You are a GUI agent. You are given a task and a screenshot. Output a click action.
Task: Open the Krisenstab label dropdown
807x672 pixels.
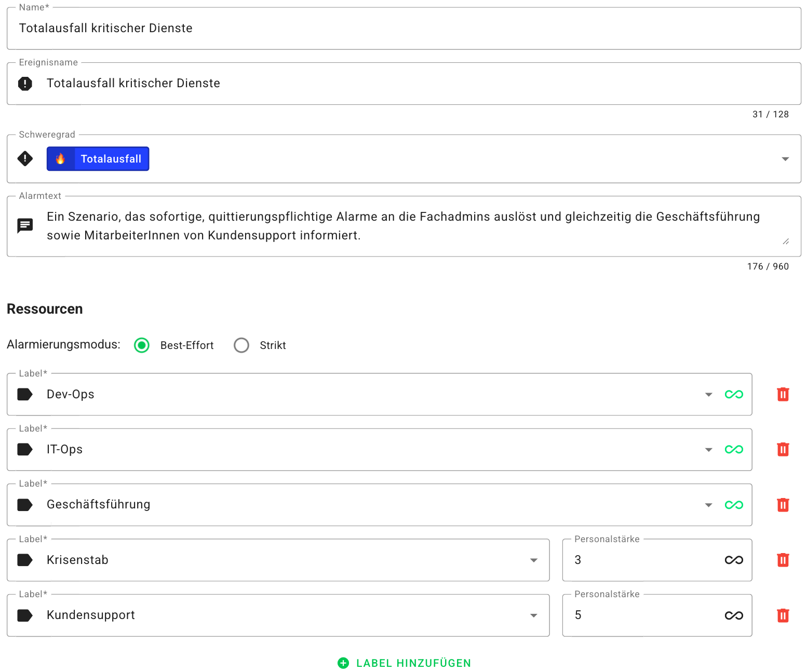pyautogui.click(x=534, y=560)
